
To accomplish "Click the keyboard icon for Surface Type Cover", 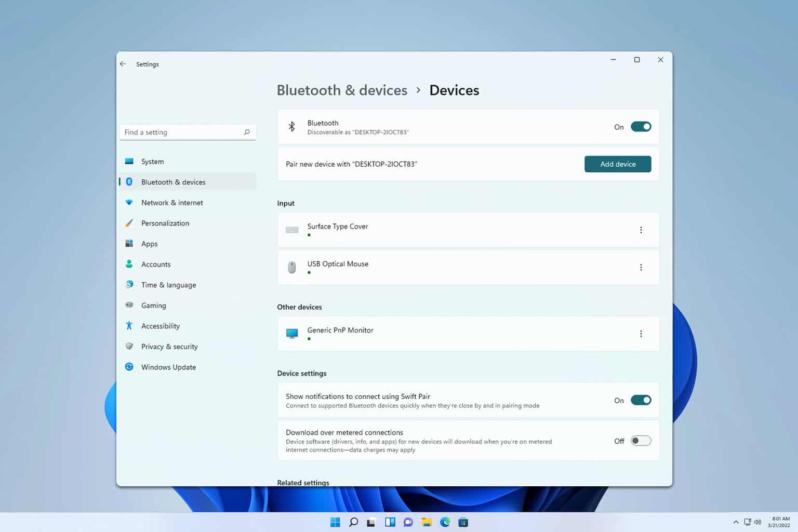I will click(x=292, y=230).
